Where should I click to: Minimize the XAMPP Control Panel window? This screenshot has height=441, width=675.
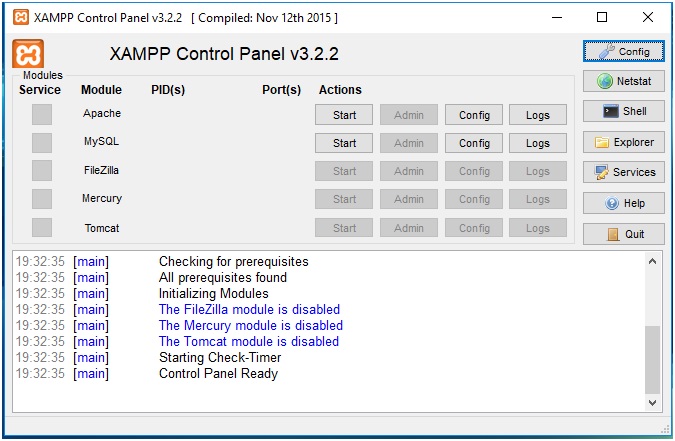tap(557, 18)
